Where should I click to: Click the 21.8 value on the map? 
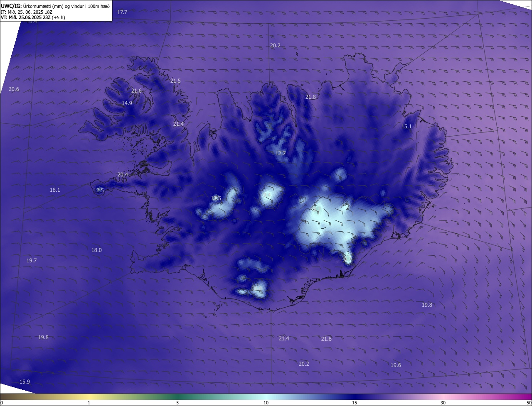coord(310,97)
